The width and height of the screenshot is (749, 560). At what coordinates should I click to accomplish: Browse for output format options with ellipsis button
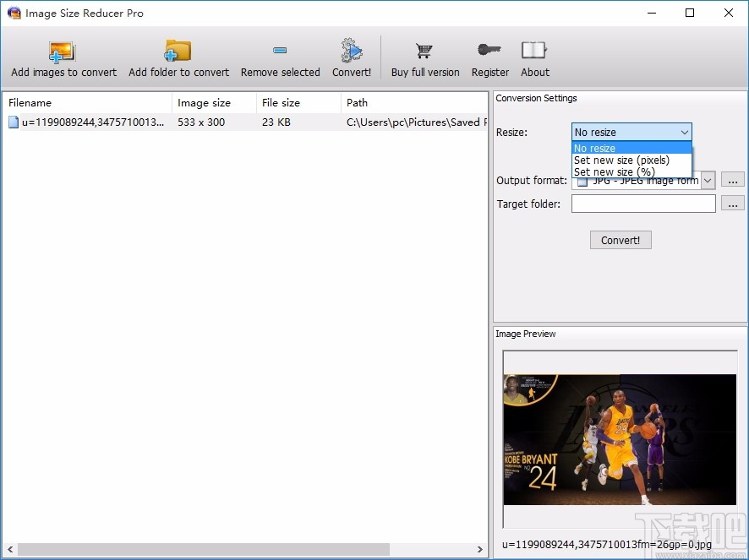[732, 180]
